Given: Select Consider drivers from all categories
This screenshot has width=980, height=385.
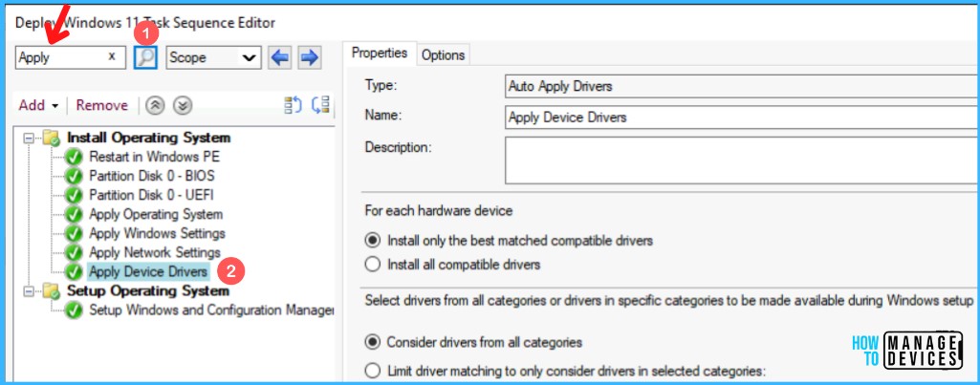Looking at the screenshot, I should 373,342.
